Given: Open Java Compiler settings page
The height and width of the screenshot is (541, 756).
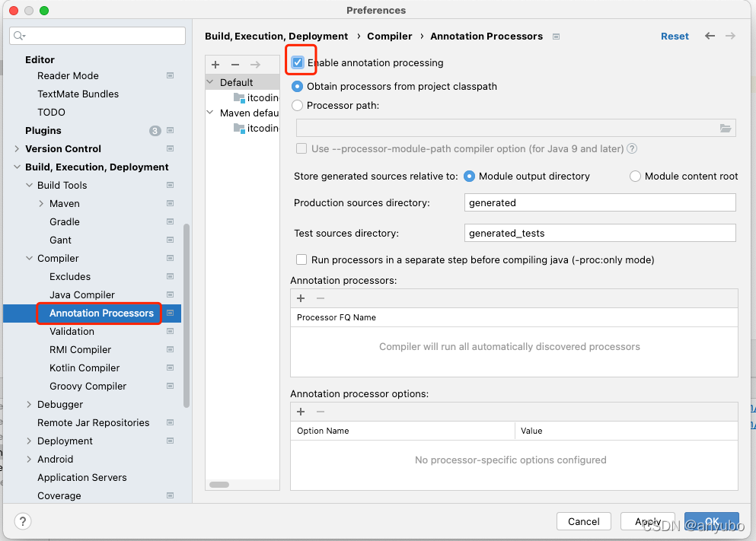Looking at the screenshot, I should pyautogui.click(x=82, y=294).
